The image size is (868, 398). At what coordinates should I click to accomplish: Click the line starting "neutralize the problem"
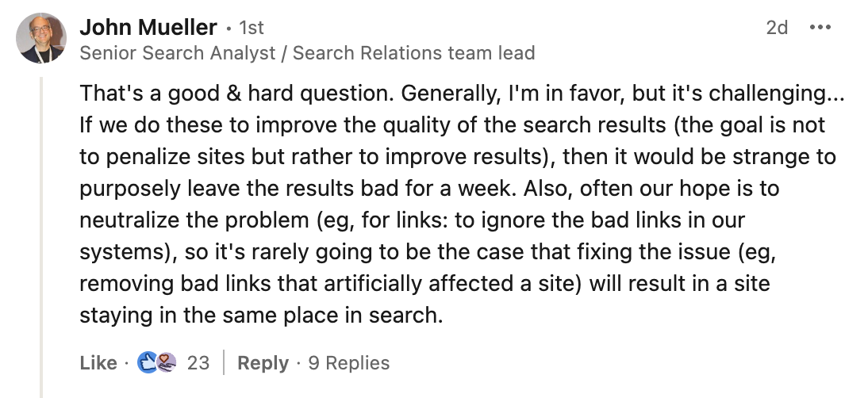tap(412, 220)
